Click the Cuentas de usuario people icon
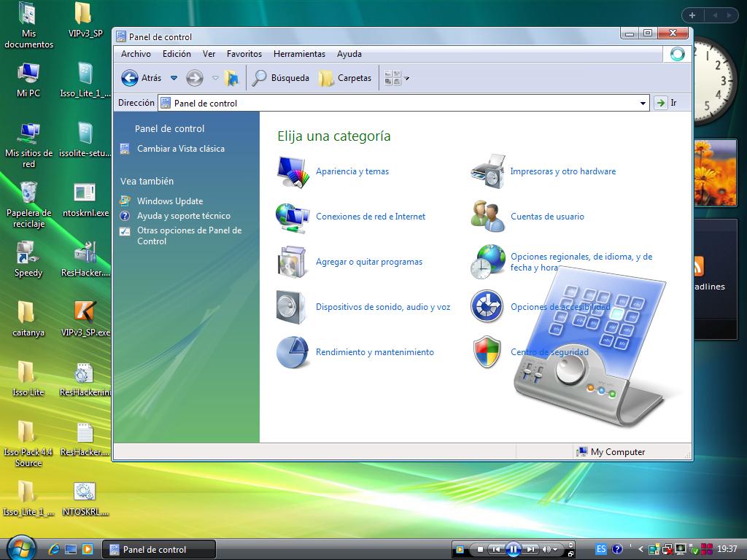Screen dimensions: 747x560 click(487, 217)
